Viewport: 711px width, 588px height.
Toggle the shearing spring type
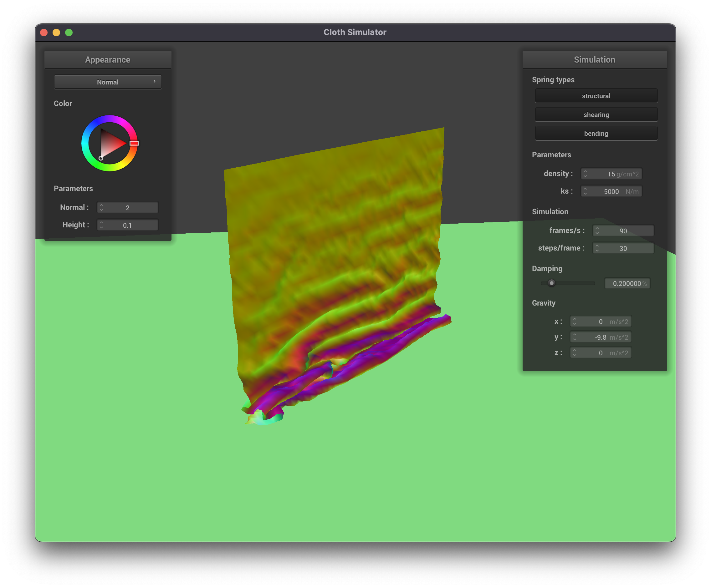(x=596, y=115)
